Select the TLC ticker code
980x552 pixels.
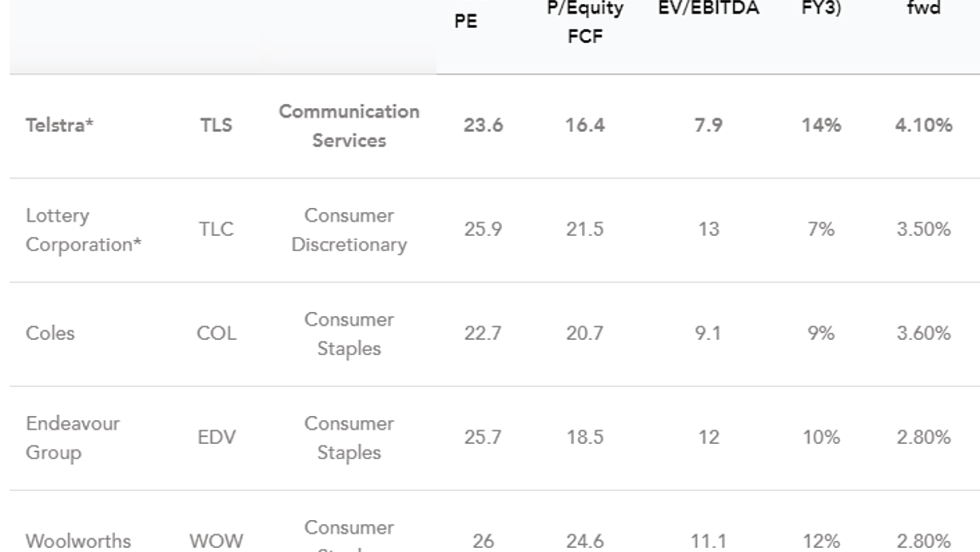pyautogui.click(x=217, y=230)
